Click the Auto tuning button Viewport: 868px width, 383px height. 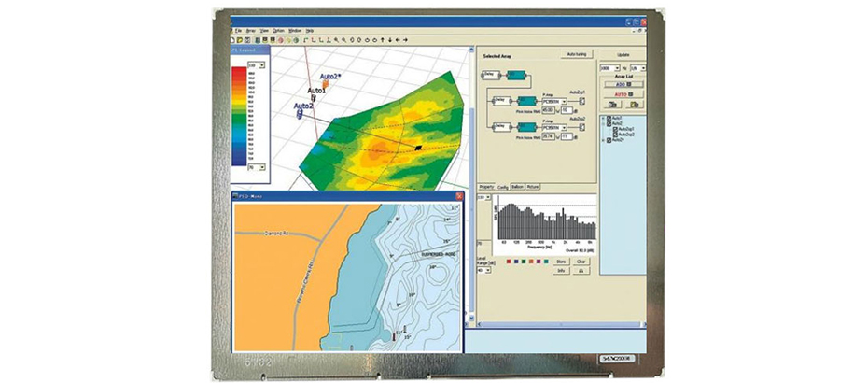click(x=577, y=54)
